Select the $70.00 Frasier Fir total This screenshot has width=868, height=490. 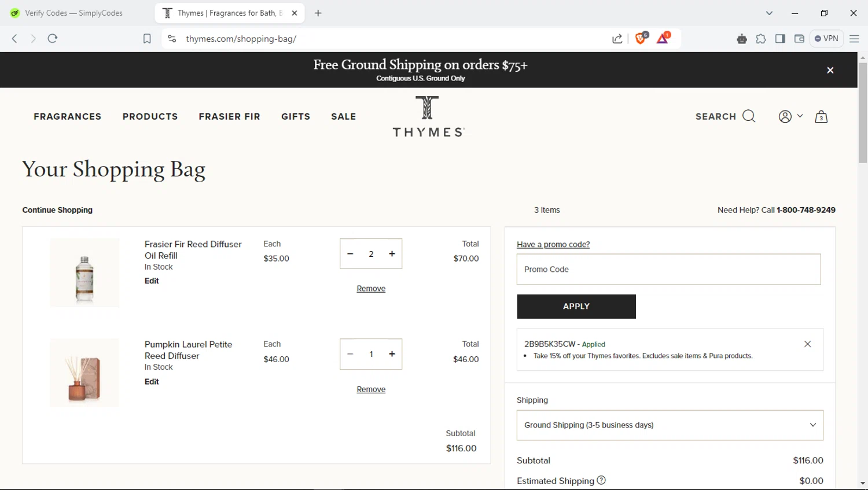pyautogui.click(x=466, y=259)
